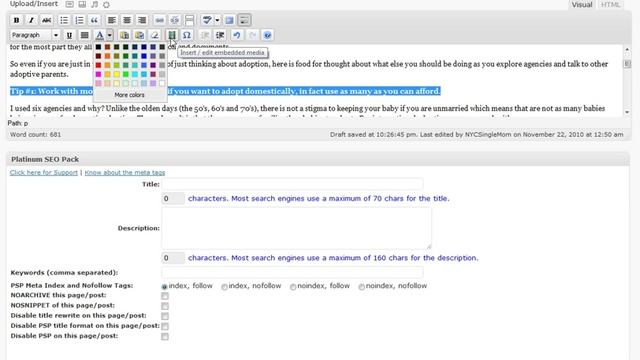This screenshot has height=360, width=640.
Task: Apply blockquote formatting
Action: (x=94, y=20)
